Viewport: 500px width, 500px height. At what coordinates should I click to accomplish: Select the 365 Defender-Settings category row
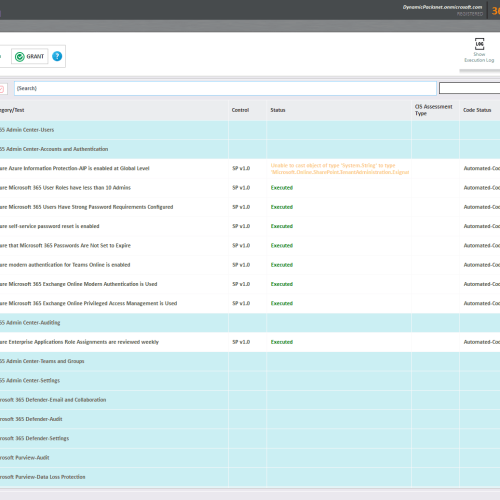tap(250, 438)
